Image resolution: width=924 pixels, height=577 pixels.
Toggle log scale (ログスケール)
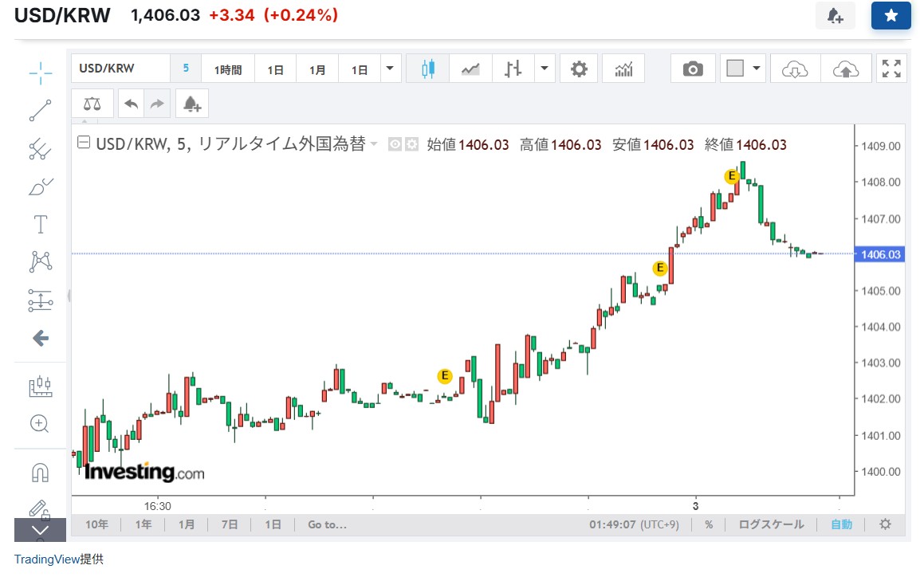click(x=771, y=524)
